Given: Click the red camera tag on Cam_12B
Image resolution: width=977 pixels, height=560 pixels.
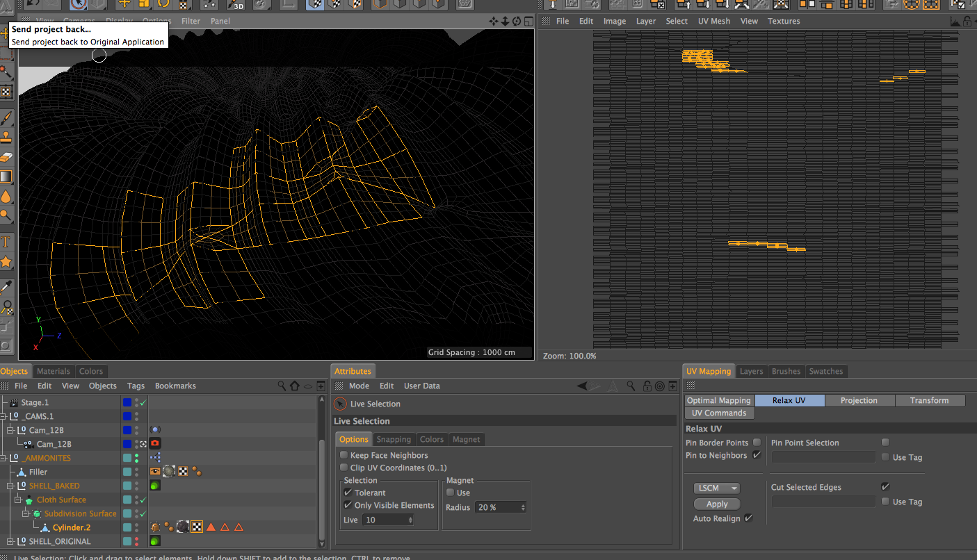Looking at the screenshot, I should tap(155, 444).
